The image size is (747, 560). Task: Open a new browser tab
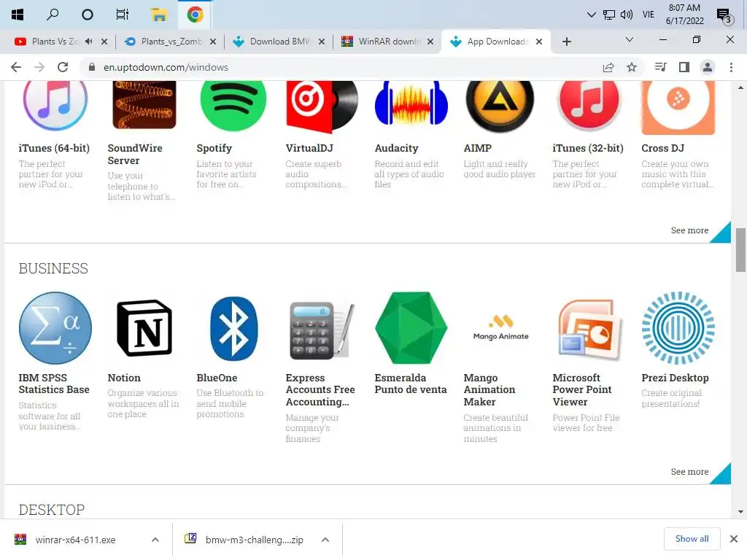click(566, 42)
